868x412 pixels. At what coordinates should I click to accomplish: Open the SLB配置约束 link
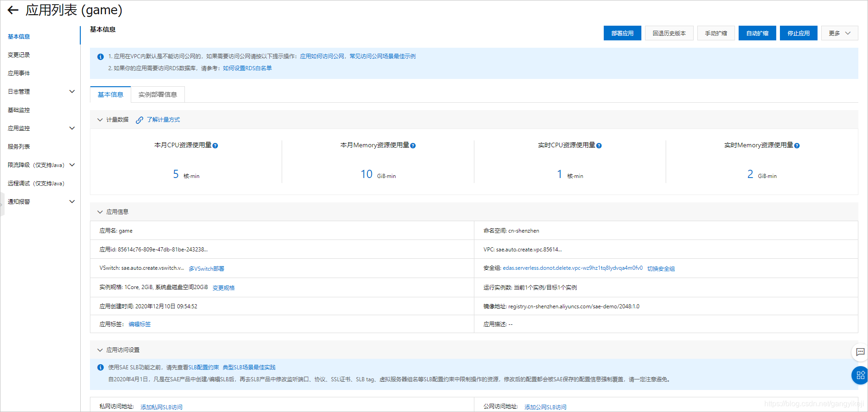coord(204,367)
